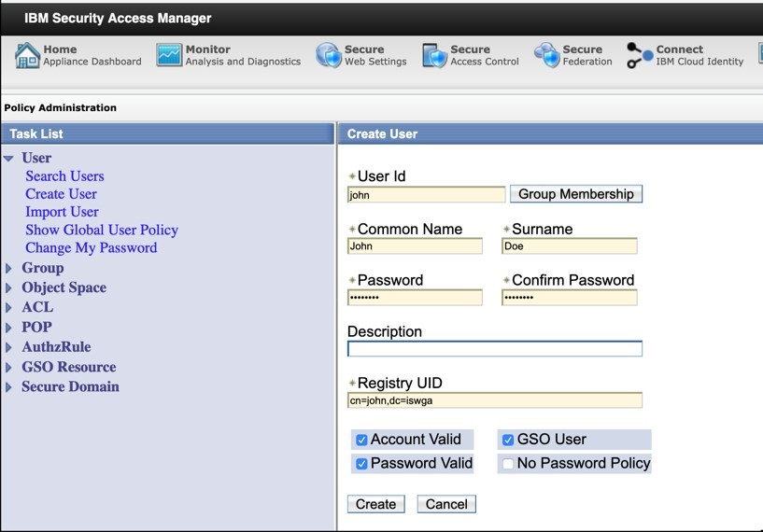Open the Secure Federation menu
Image resolution: width=763 pixels, height=532 pixels.
pos(573,55)
